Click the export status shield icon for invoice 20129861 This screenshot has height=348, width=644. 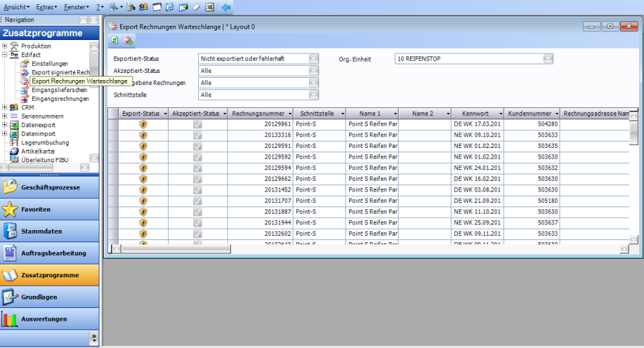[x=143, y=124]
